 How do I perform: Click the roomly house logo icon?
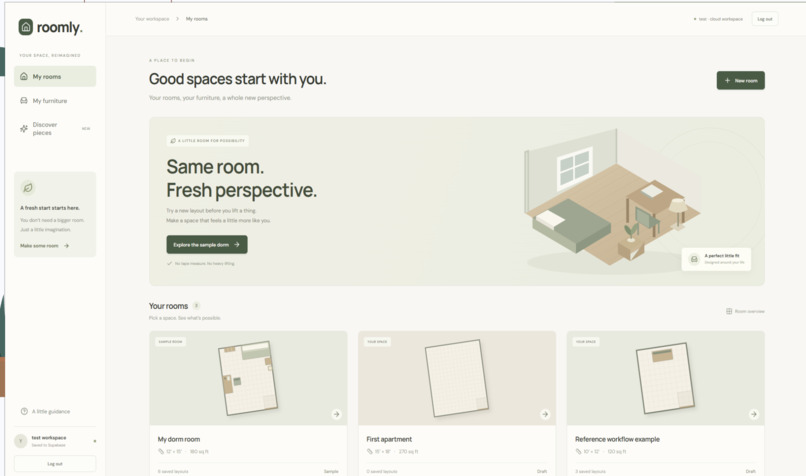[x=26, y=27]
